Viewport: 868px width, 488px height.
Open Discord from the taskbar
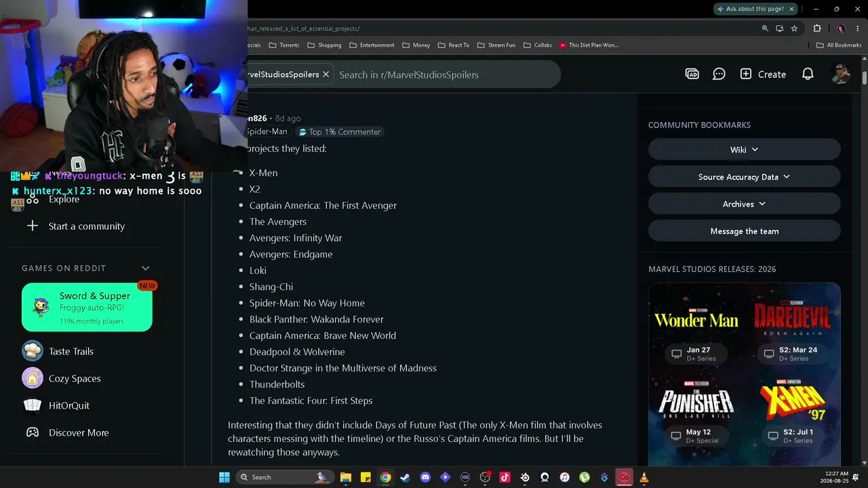click(425, 477)
